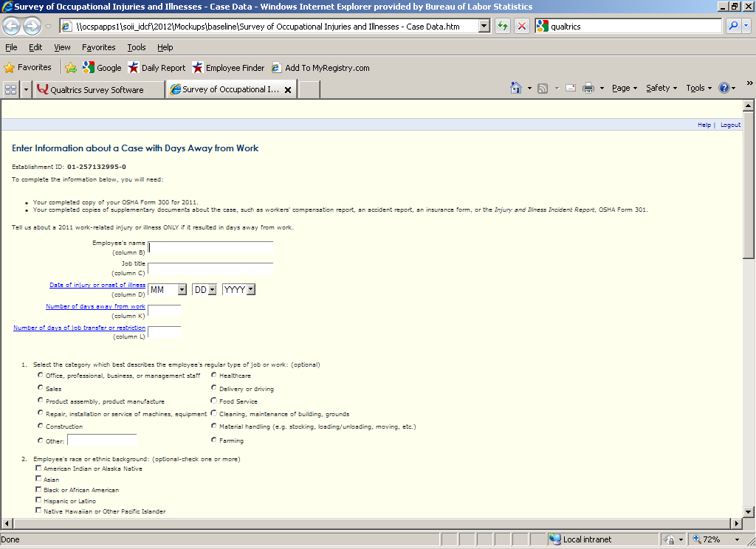The width and height of the screenshot is (756, 549).
Task: Choose the Construction radio button
Action: click(x=41, y=426)
